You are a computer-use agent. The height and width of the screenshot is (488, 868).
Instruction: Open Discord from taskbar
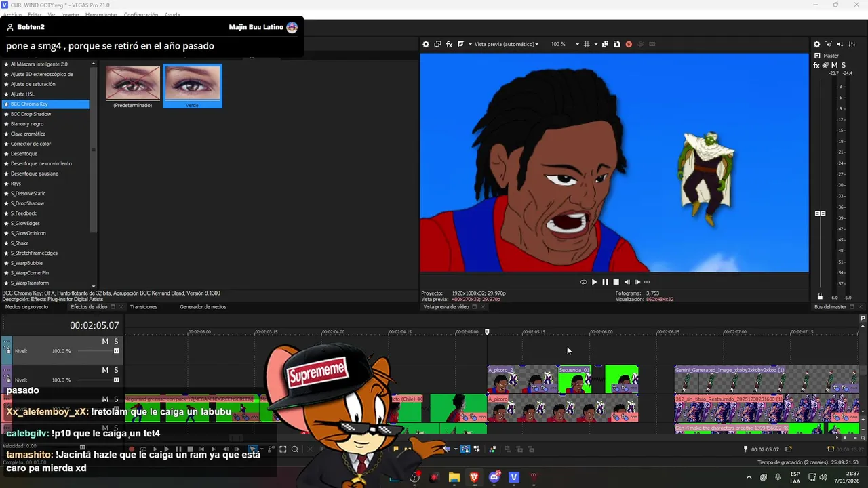494,477
